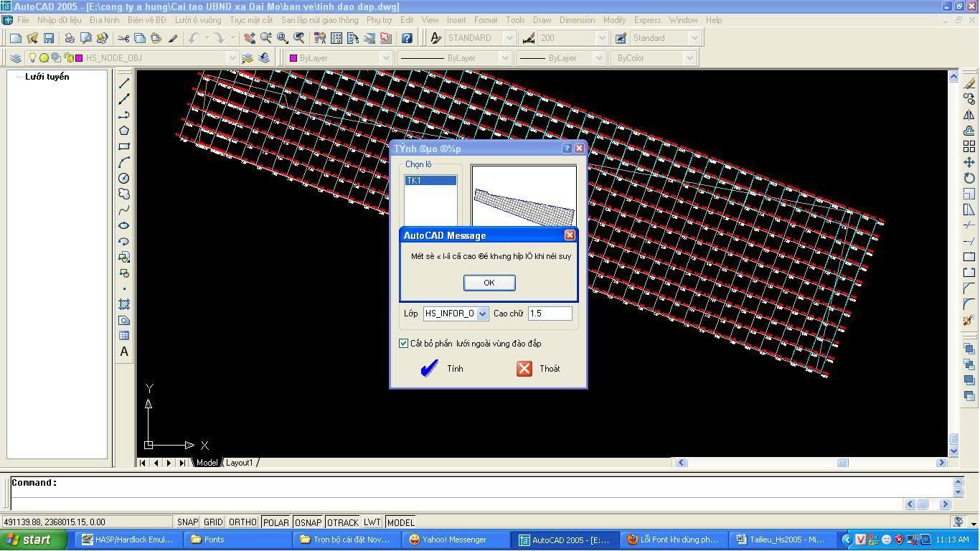Open the Standard table style dropdown
The image size is (980, 551).
(x=694, y=38)
